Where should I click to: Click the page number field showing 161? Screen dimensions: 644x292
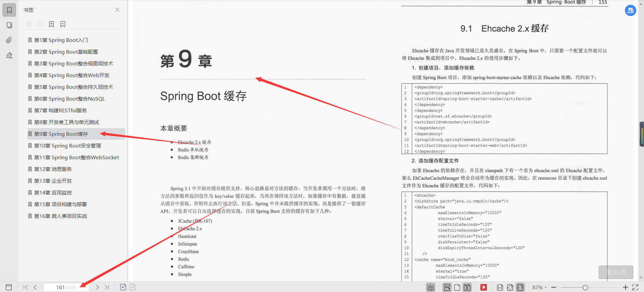[x=66, y=287]
